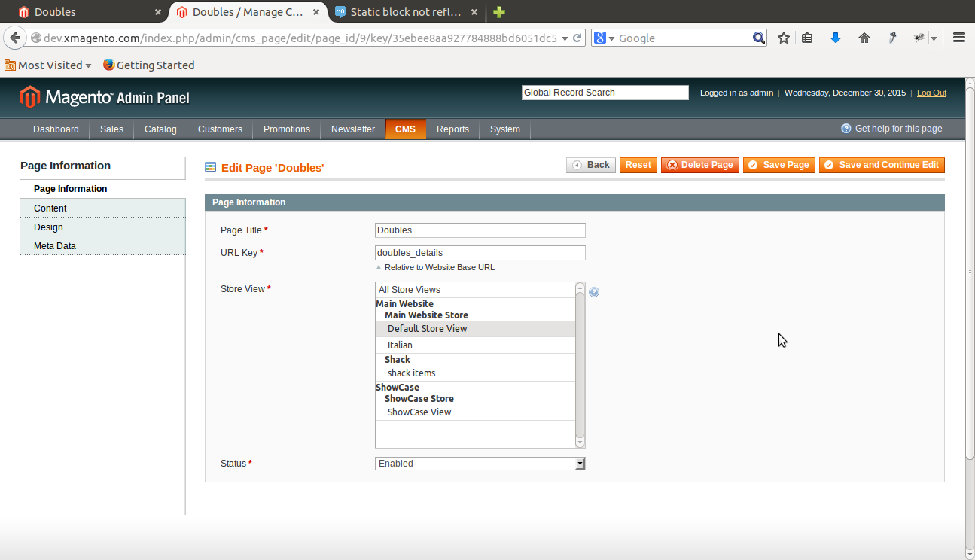The height and width of the screenshot is (560, 975).
Task: Open bookmarks list icon in toolbar
Action: [807, 38]
